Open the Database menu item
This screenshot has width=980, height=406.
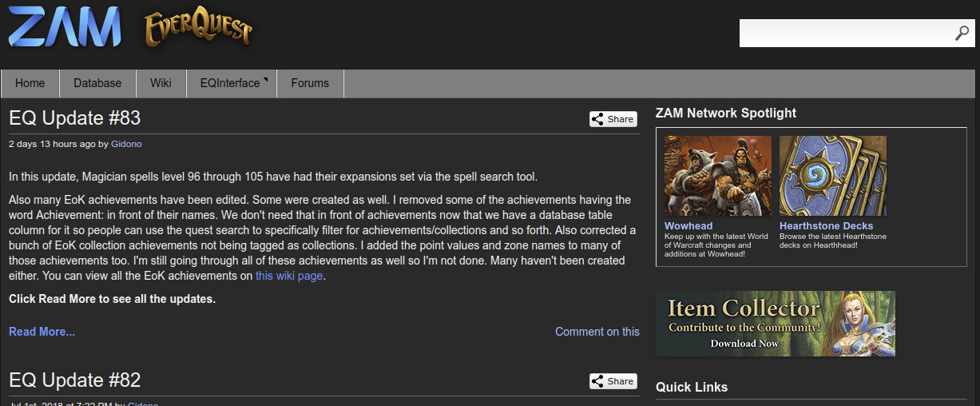click(97, 83)
